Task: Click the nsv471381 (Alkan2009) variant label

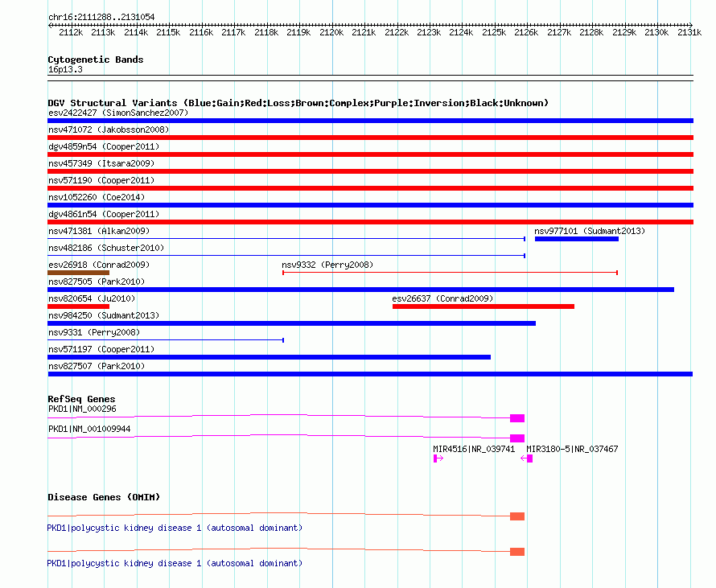Action: [x=99, y=231]
